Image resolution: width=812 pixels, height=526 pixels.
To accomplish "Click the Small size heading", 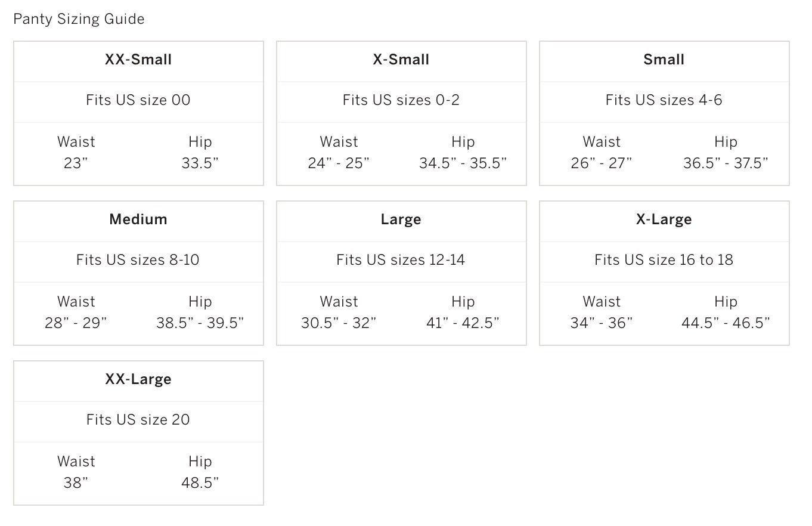I will [x=664, y=60].
